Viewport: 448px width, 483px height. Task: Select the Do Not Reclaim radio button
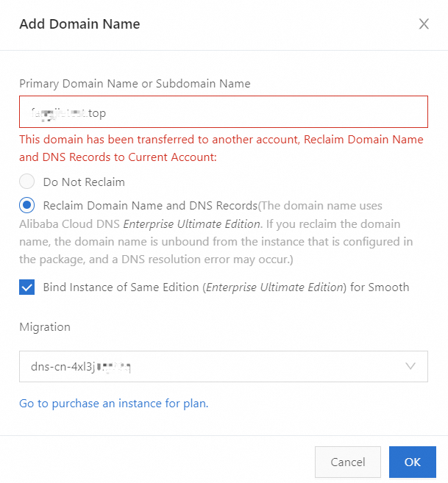point(27,182)
